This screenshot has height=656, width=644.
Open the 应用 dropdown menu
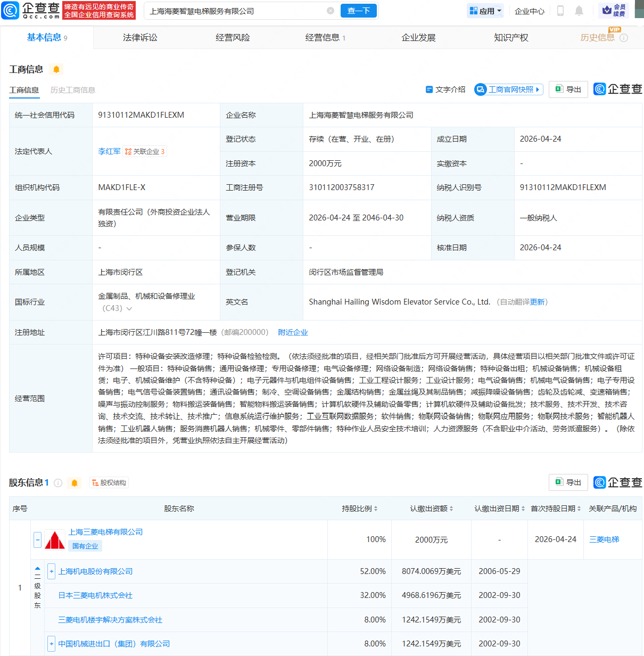click(x=485, y=11)
